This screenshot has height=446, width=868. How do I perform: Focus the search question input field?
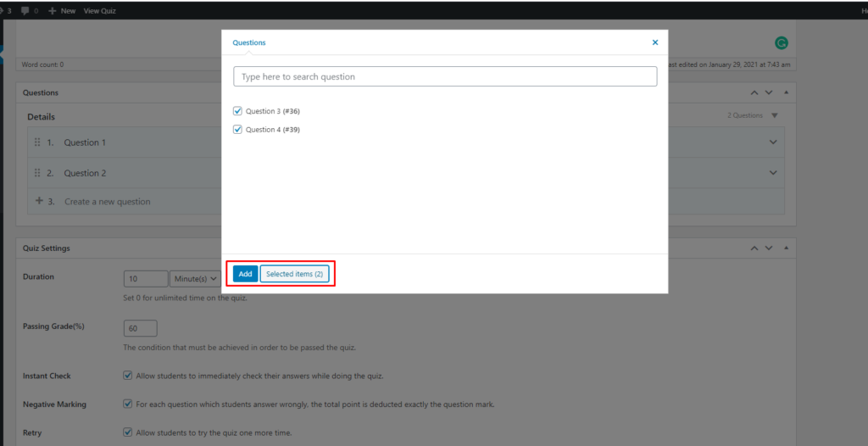(x=445, y=76)
